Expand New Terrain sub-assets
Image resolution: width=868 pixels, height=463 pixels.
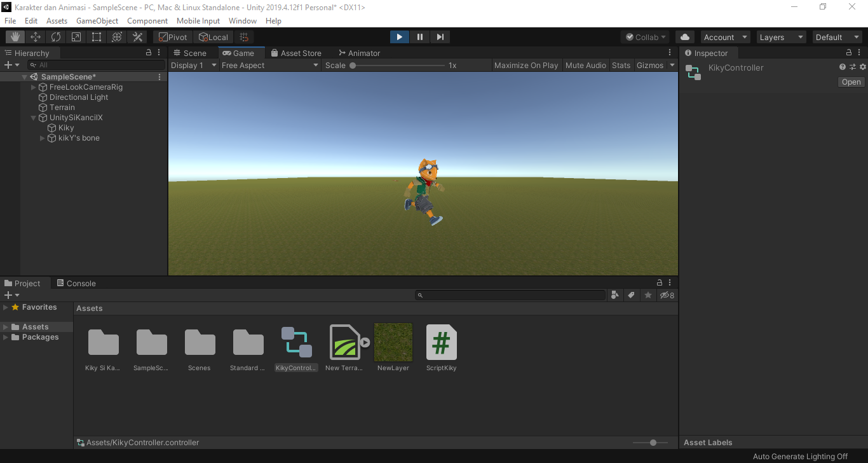click(x=365, y=342)
